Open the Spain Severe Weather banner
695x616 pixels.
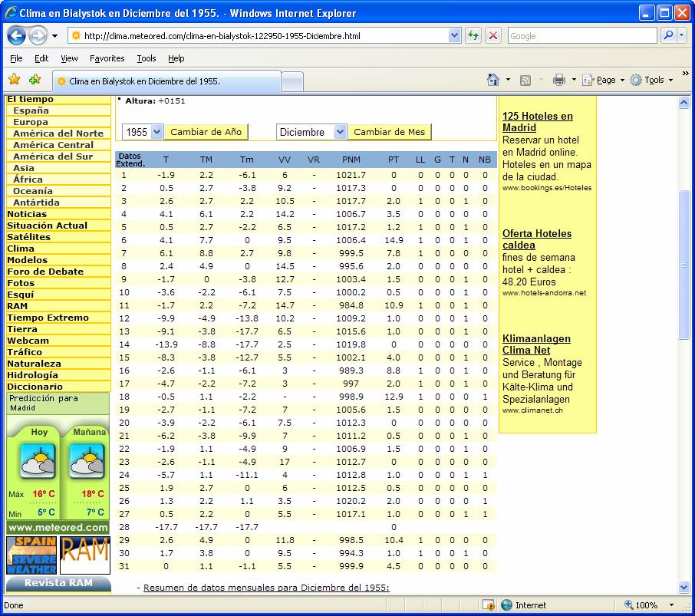tap(31, 555)
